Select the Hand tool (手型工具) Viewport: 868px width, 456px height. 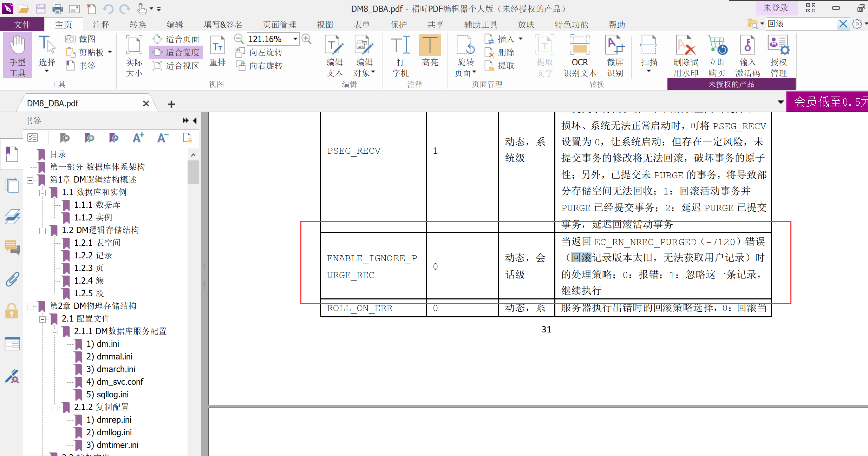coord(17,55)
